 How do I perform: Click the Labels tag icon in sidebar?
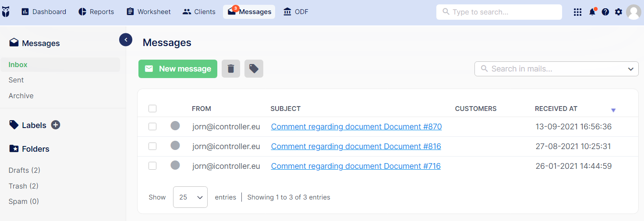(x=14, y=125)
